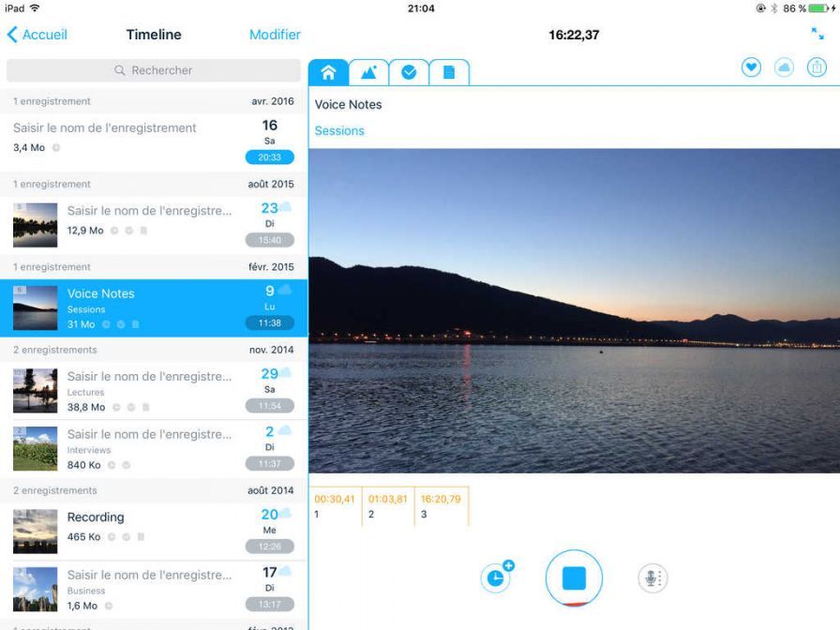Tap the share export icon
Screen dimensions: 840x630
(x=817, y=67)
